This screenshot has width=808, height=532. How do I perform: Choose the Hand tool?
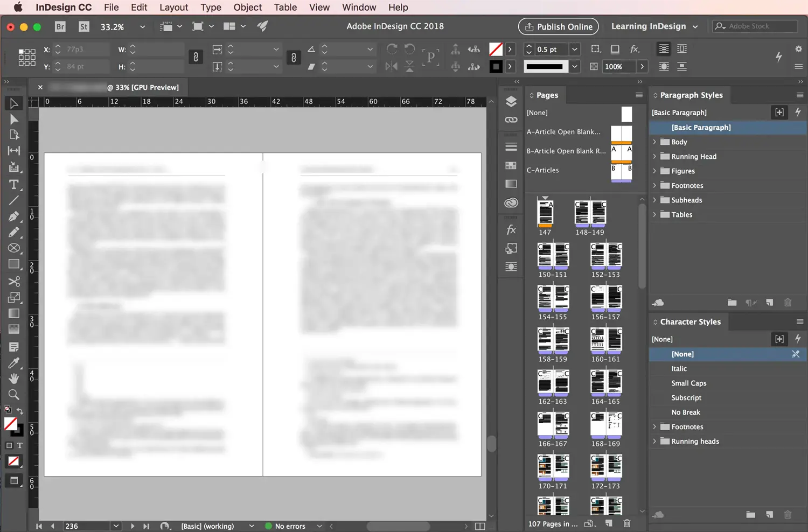pos(14,379)
